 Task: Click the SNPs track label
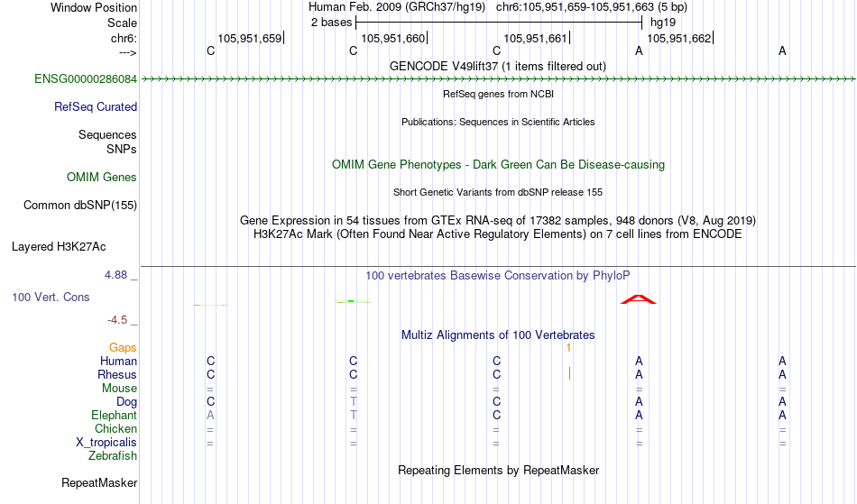pyautogui.click(x=122, y=149)
